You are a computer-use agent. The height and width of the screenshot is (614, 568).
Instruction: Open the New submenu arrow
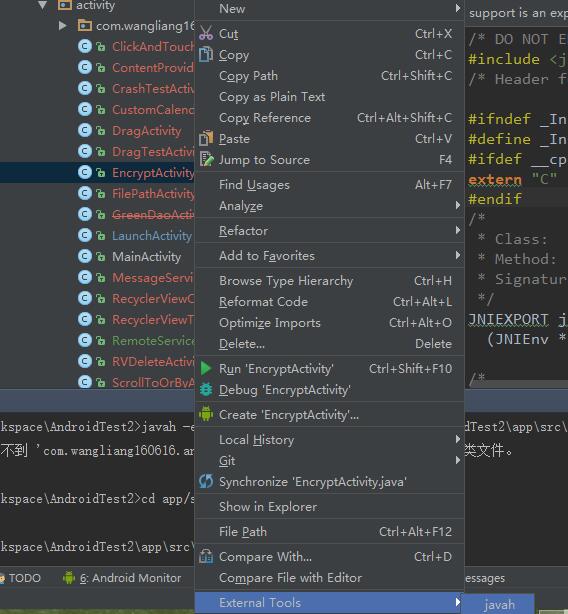pos(458,8)
